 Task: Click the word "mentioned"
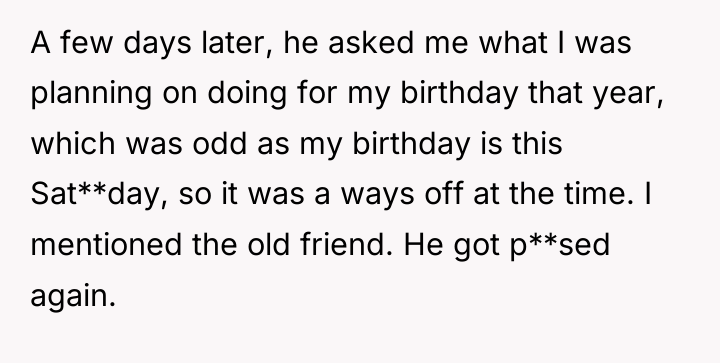(x=106, y=245)
